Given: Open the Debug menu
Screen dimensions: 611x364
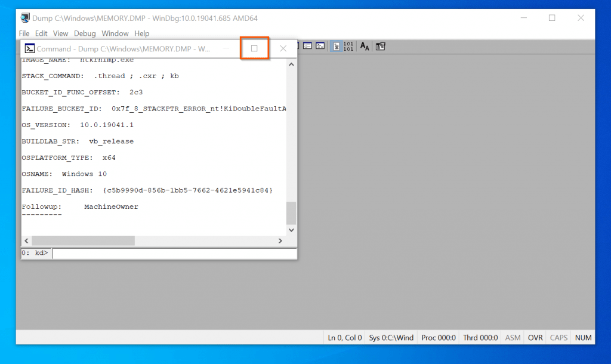Looking at the screenshot, I should click(x=85, y=33).
